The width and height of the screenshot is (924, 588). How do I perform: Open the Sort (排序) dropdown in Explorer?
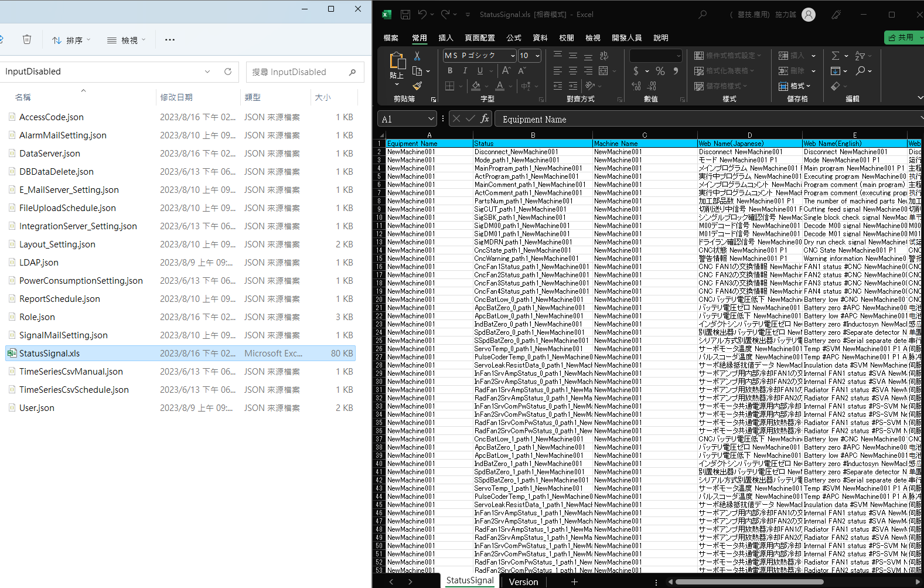click(71, 40)
